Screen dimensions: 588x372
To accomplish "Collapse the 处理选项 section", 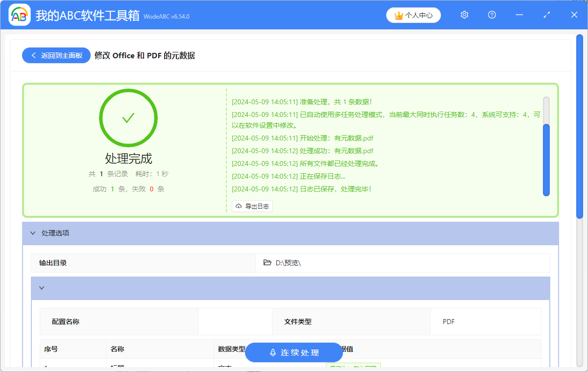I will point(33,233).
